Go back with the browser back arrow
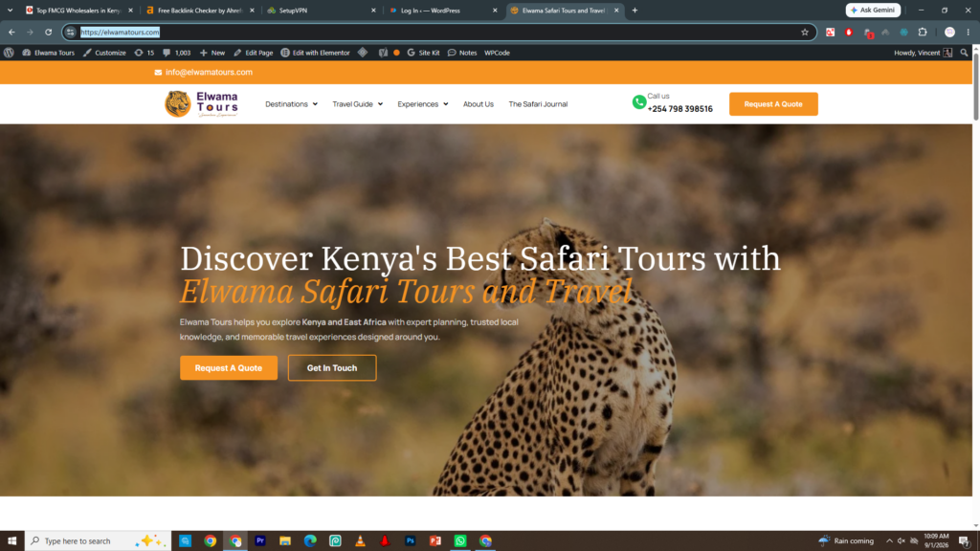 coord(11,32)
